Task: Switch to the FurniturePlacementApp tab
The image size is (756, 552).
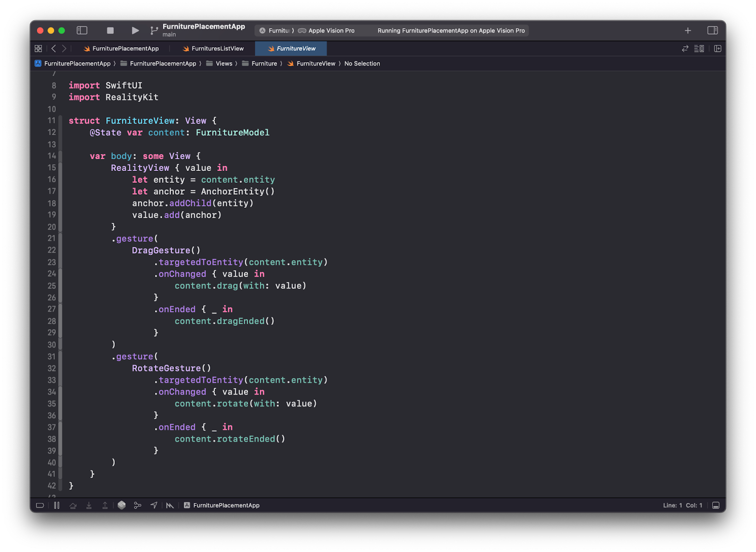Action: pos(125,49)
